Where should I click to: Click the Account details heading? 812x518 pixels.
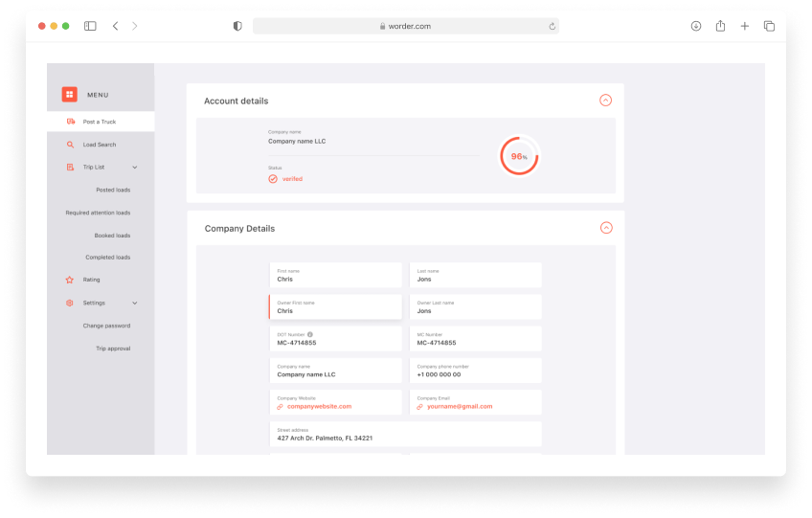[237, 101]
